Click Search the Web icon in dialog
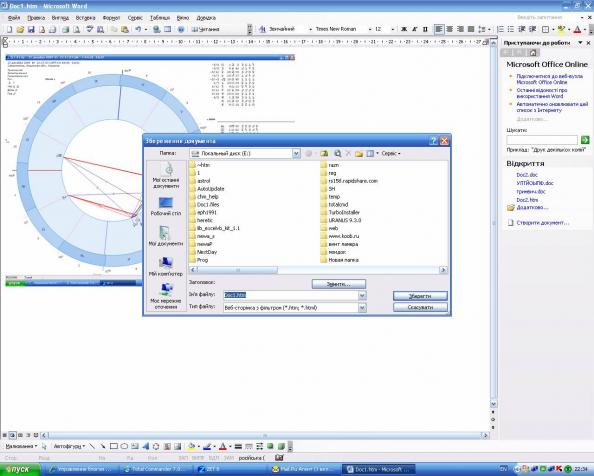 click(338, 153)
